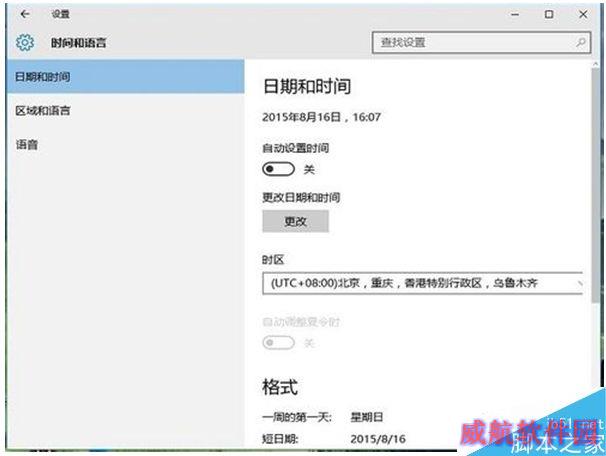The width and height of the screenshot is (606, 456).
Task: Click the 星期日 first day value
Action: click(366, 417)
